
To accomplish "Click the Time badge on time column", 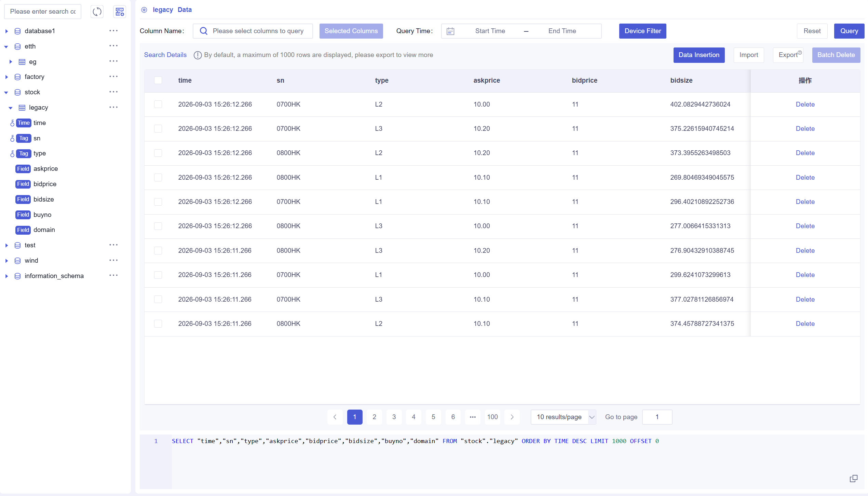I will click(x=24, y=123).
